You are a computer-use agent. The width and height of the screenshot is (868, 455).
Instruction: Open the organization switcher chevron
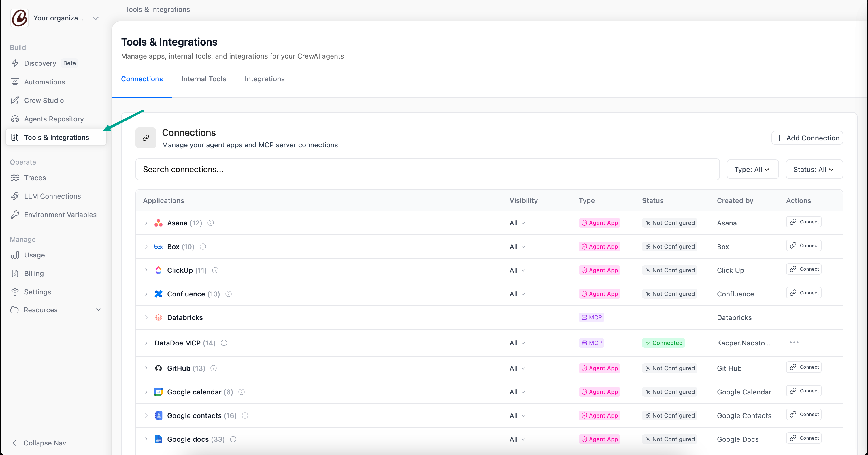(x=96, y=18)
